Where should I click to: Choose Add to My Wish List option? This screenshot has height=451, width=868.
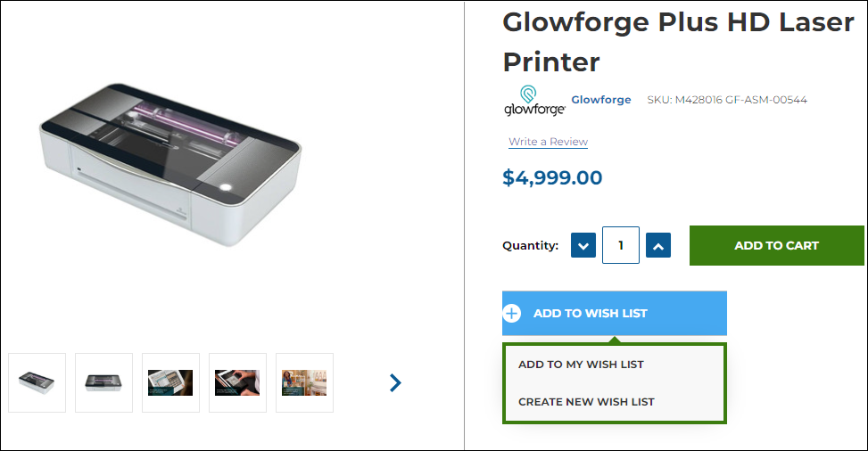581,364
